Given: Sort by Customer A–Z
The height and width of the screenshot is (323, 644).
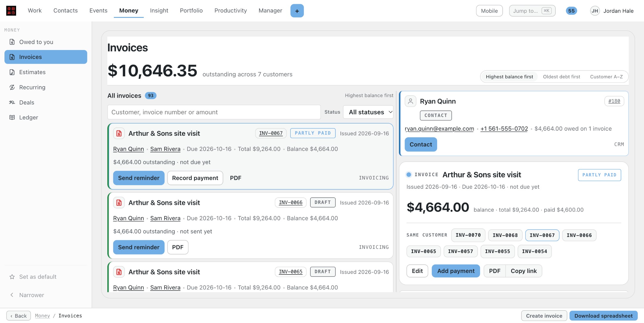Looking at the screenshot, I should [x=606, y=77].
